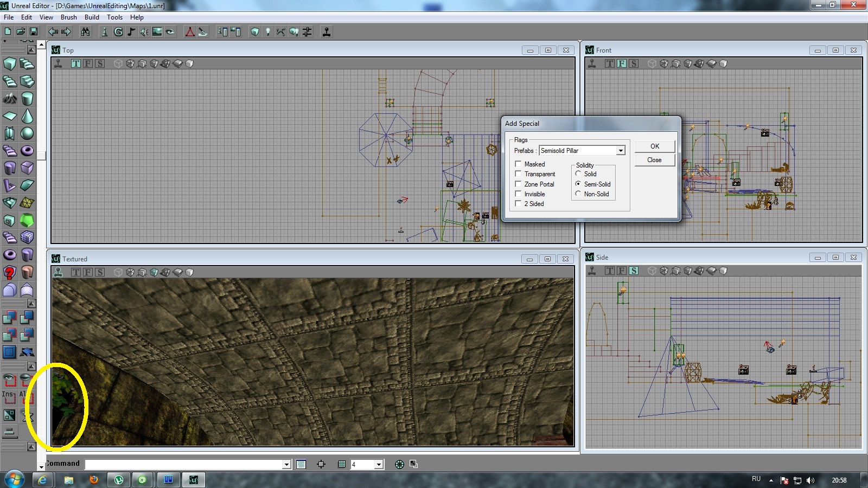Screen dimensions: 868x488
Task: Enable the Masked checkbox
Action: (x=518, y=164)
